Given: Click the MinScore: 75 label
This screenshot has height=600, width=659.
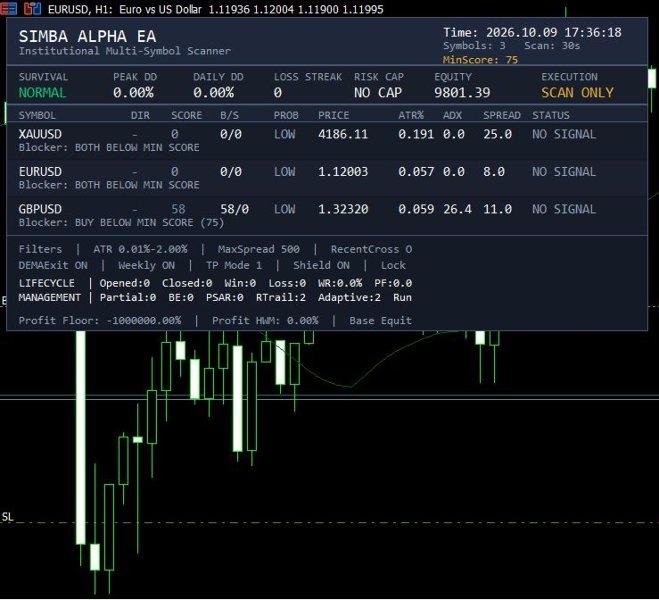Looking at the screenshot, I should [x=480, y=60].
